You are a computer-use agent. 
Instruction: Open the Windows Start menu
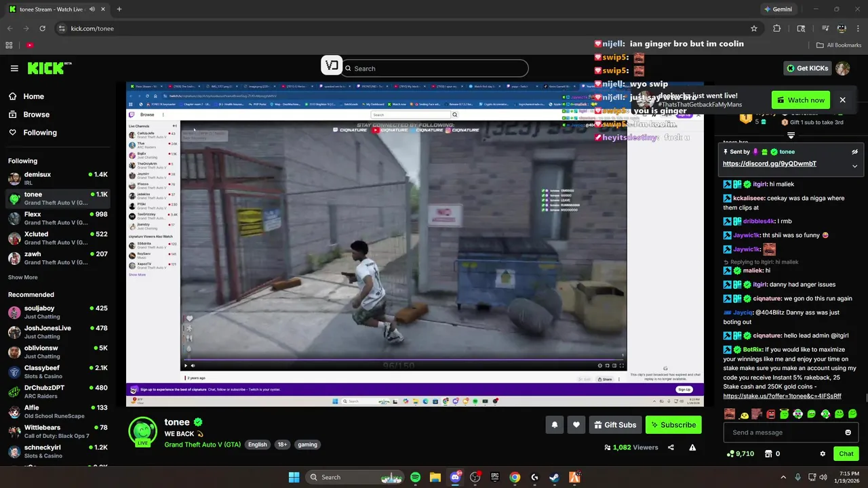[294, 477]
